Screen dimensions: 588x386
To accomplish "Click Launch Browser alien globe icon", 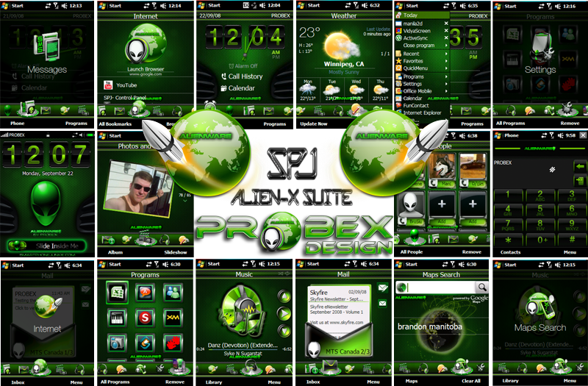I will point(145,45).
